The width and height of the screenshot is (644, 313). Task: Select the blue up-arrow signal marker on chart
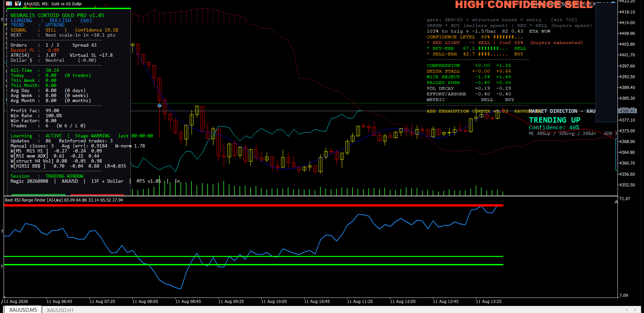[x=159, y=105]
